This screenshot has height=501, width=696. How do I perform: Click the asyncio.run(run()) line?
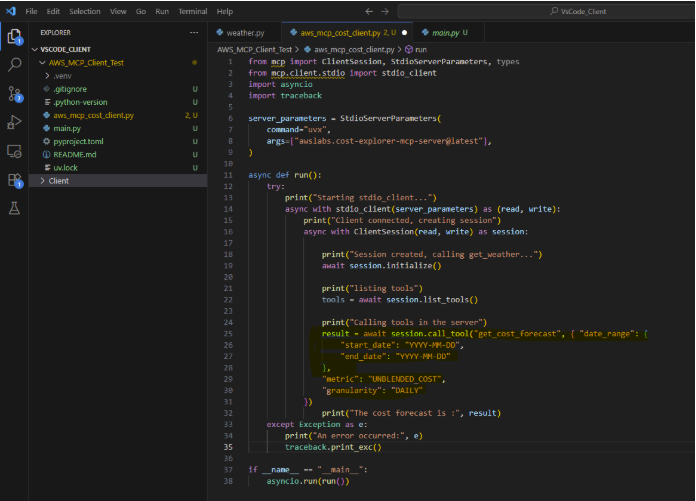(x=308, y=481)
